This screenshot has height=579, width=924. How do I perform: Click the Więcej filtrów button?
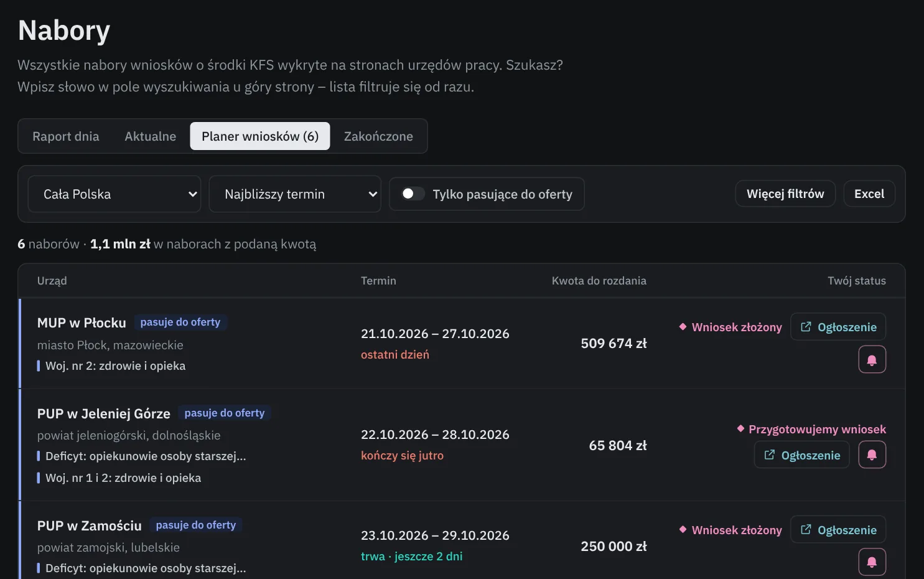point(785,194)
